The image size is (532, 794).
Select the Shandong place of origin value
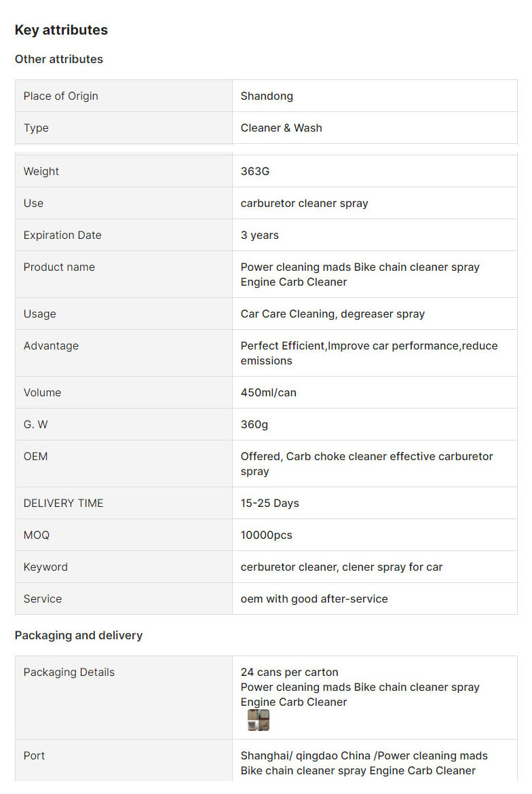267,96
